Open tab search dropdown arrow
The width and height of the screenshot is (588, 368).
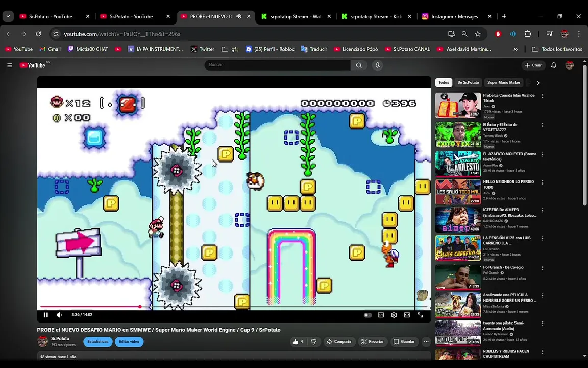tap(8, 16)
